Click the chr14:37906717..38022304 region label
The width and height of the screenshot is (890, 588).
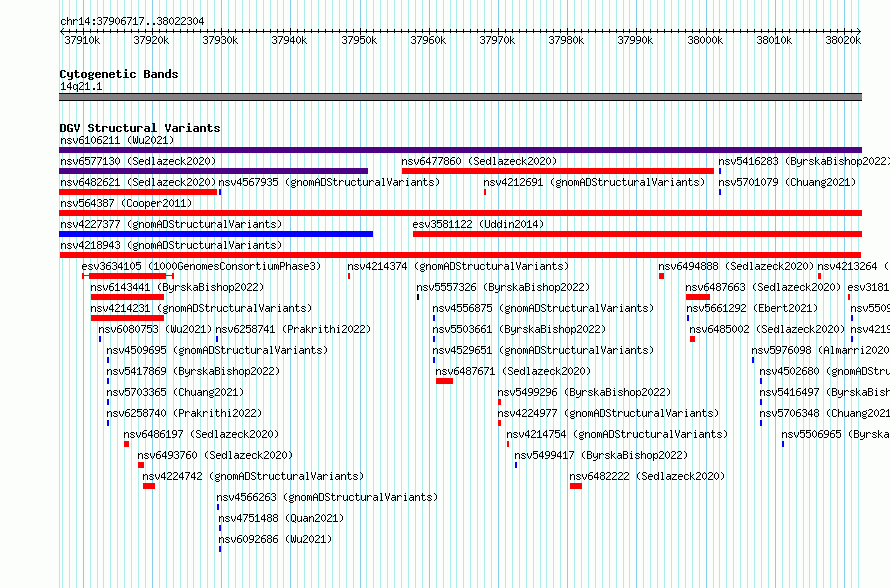pyautogui.click(x=132, y=21)
